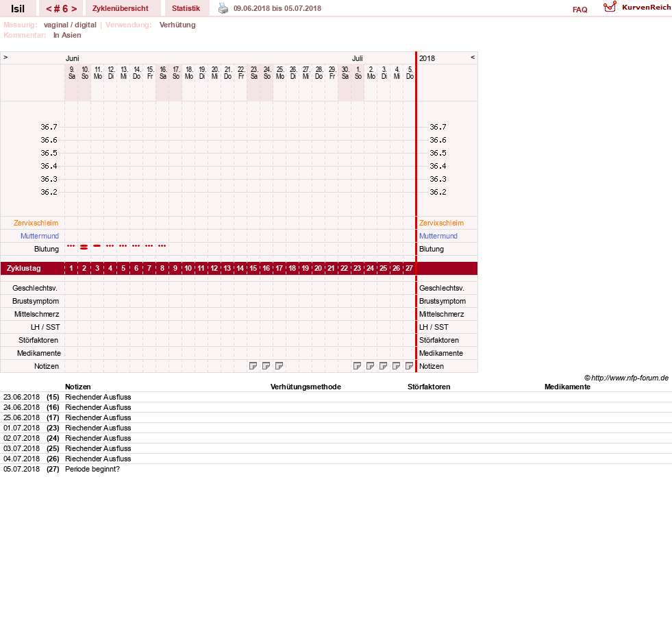The width and height of the screenshot is (672, 619).
Task: Click heavy bleeding marker on day 2
Action: coord(84,247)
